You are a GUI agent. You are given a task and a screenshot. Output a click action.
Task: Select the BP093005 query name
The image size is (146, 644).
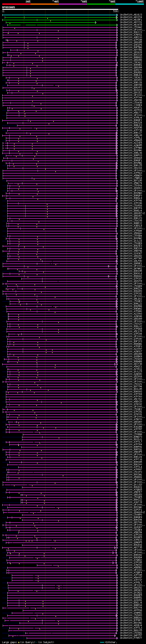tap(8, 7)
